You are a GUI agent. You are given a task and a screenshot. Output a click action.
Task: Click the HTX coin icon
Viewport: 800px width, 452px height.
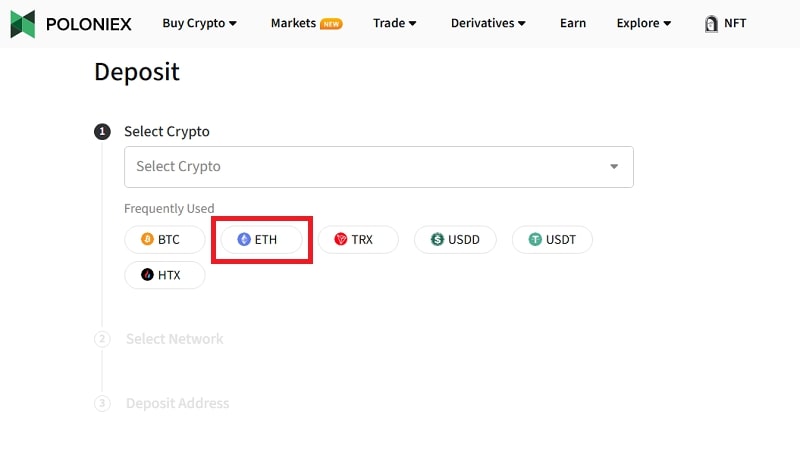pyautogui.click(x=147, y=275)
